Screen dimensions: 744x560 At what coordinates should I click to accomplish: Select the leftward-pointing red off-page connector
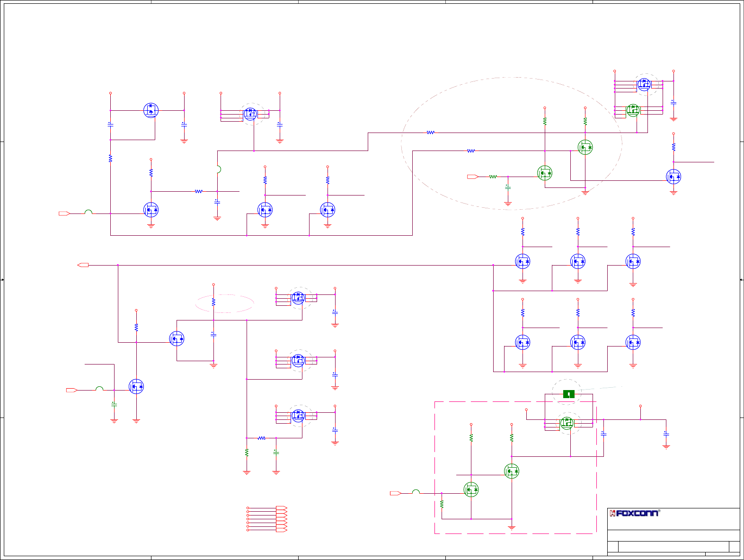pyautogui.click(x=83, y=265)
